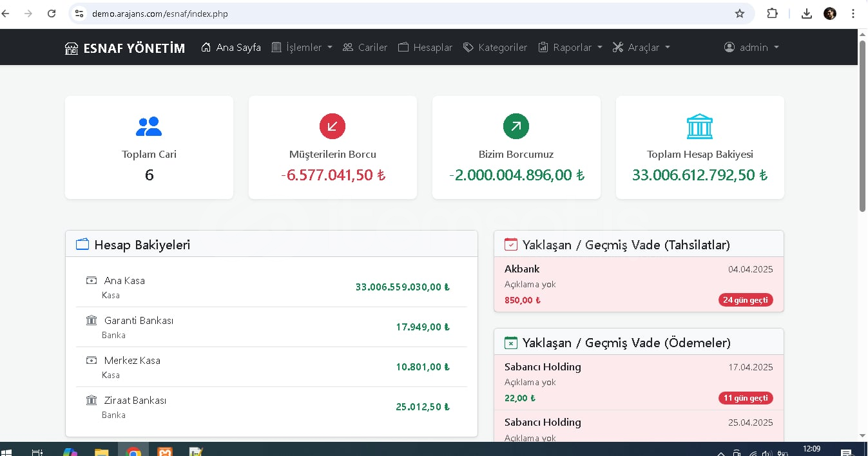Click the balance 10.801,00 ₺
The image size is (868, 456).
[423, 367]
